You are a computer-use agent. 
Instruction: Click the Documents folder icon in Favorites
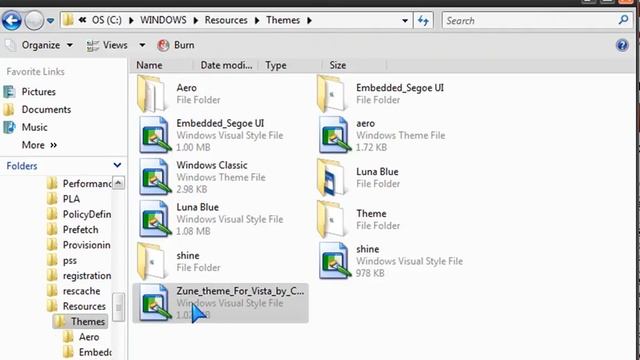tap(9, 109)
